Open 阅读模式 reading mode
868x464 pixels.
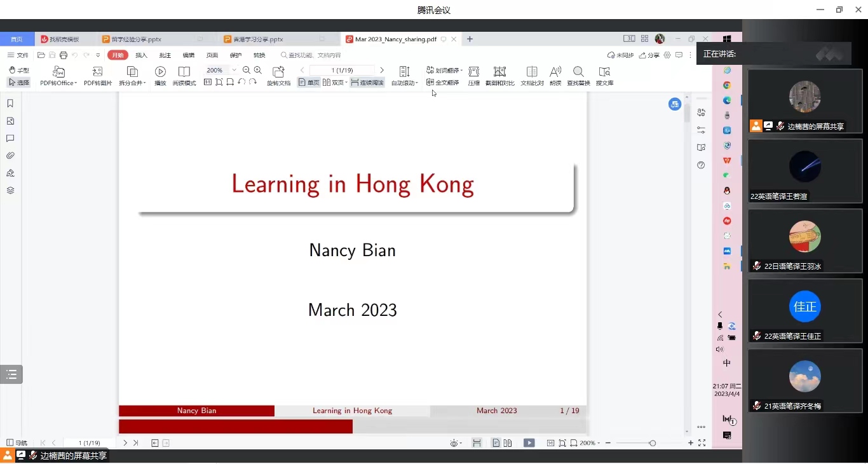pyautogui.click(x=184, y=72)
